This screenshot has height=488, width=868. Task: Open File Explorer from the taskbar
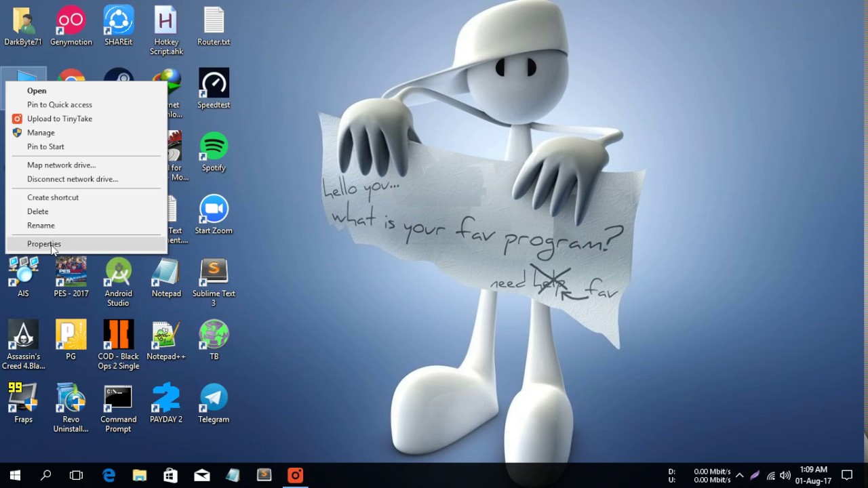[140, 475]
